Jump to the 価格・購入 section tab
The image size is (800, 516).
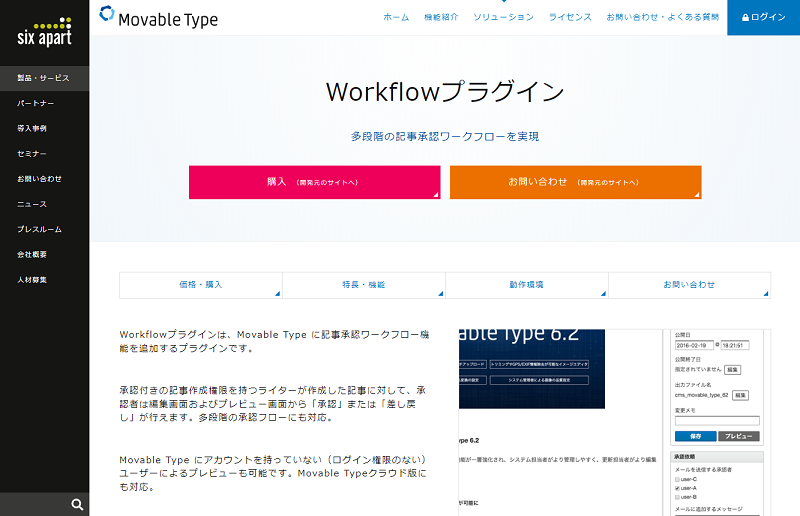[201, 285]
